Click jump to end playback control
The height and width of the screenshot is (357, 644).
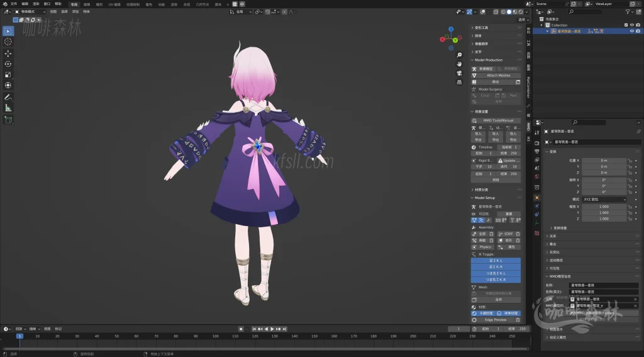click(x=285, y=329)
